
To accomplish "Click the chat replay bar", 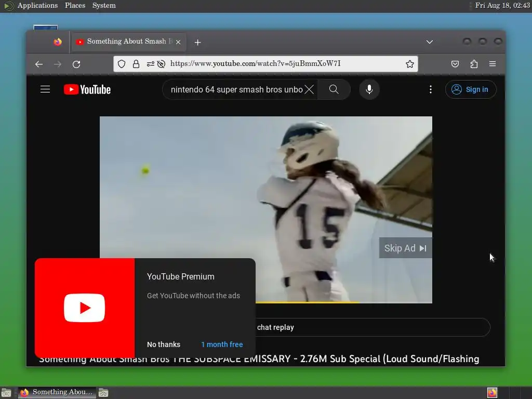I will pyautogui.click(x=373, y=327).
